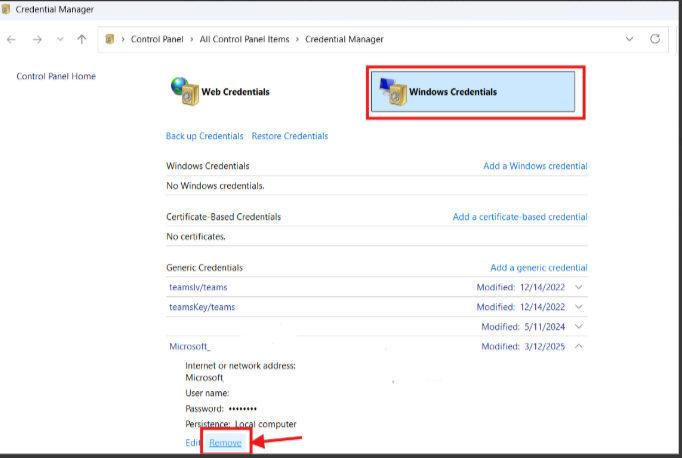Add a Windows credential
The image size is (682, 458).
[535, 166]
